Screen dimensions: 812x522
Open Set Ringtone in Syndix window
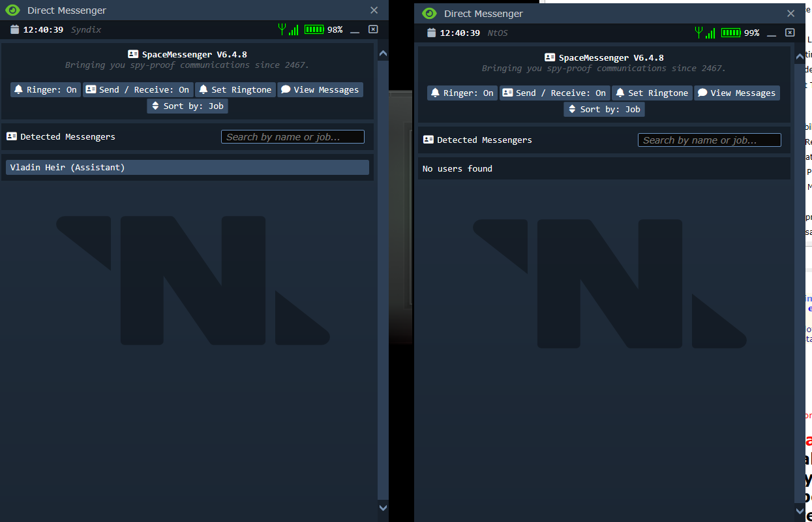[235, 90]
